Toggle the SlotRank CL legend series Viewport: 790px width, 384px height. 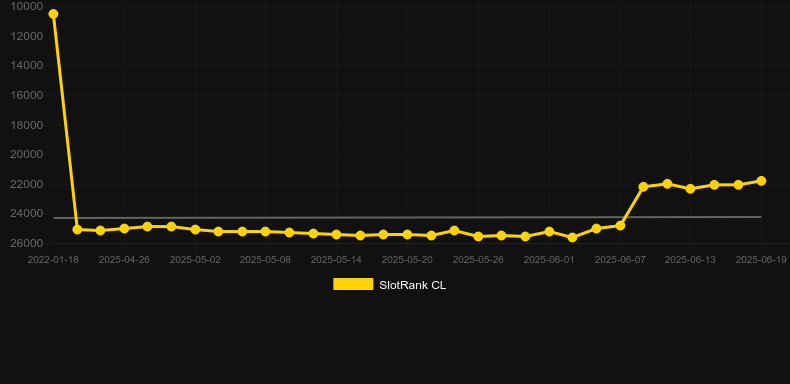[389, 285]
